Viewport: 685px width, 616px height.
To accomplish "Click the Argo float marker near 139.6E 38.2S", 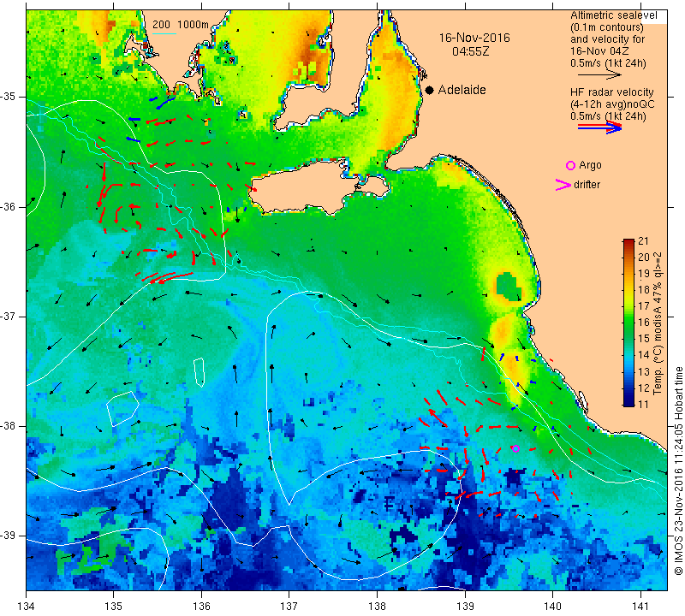I will pyautogui.click(x=515, y=448).
